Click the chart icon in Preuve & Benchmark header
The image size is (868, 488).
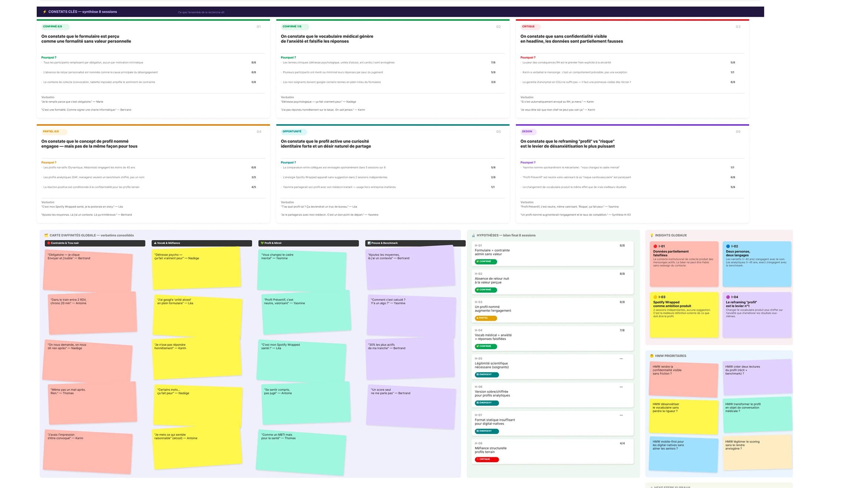pyautogui.click(x=369, y=243)
